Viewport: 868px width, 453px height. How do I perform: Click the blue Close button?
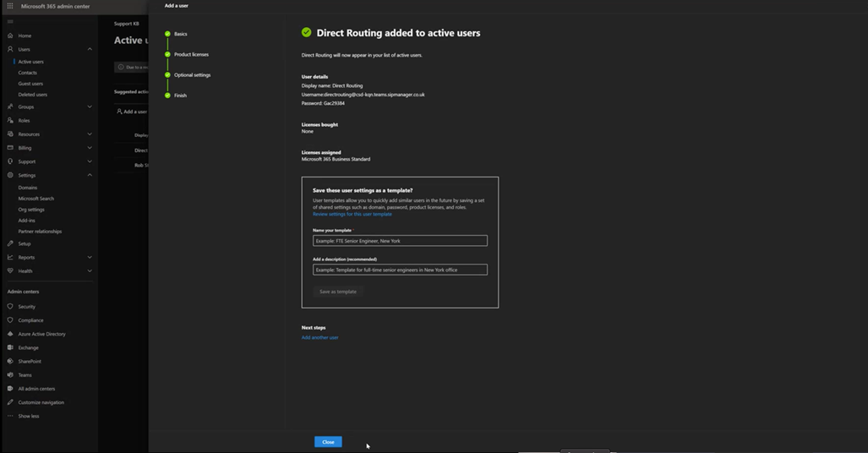328,442
